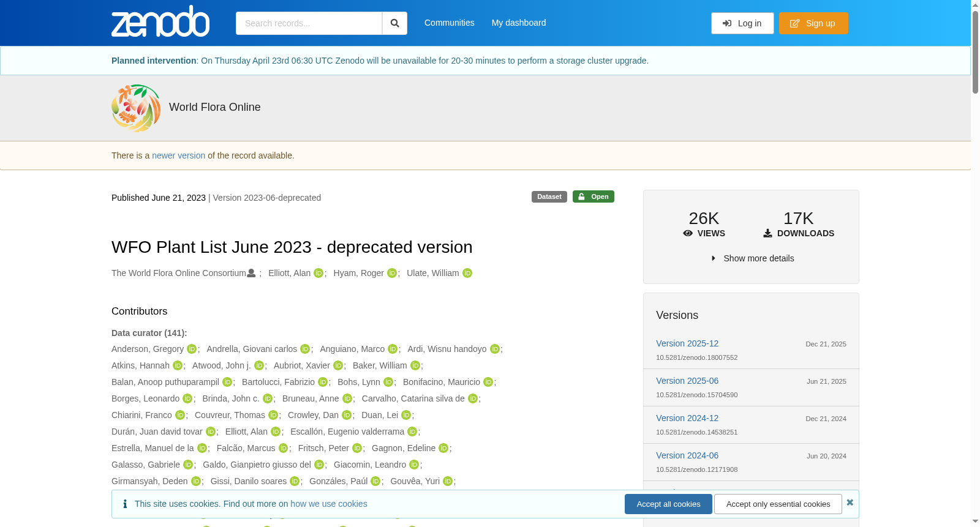
Task: Click the World Flora Online community logo
Action: point(136,108)
